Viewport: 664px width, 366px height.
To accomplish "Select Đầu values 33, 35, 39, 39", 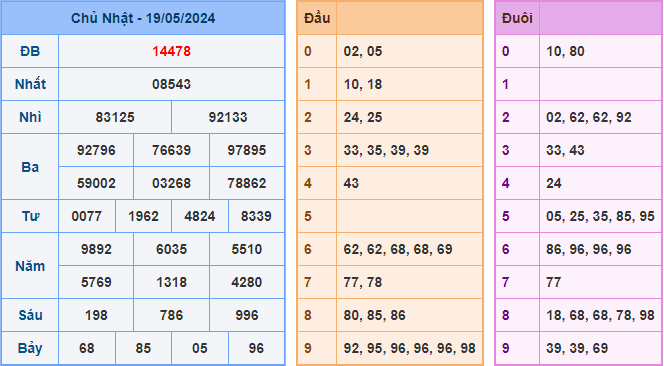I will pyautogui.click(x=386, y=150).
